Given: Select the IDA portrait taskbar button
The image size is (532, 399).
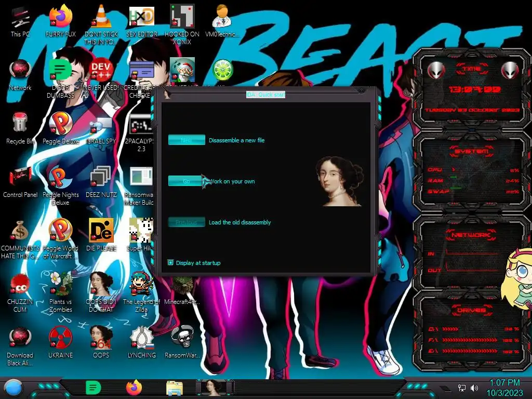Looking at the screenshot, I should pyautogui.click(x=215, y=388).
